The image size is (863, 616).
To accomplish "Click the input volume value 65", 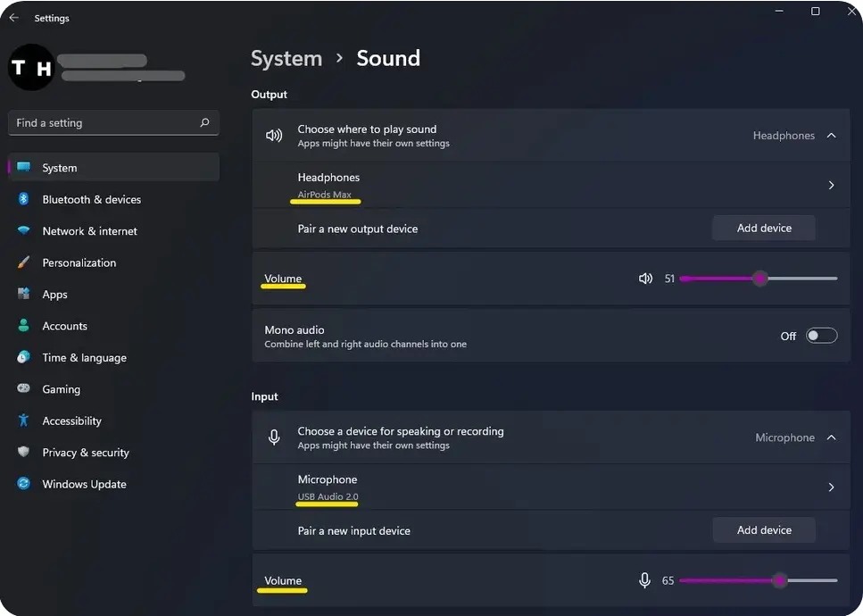I will click(668, 581).
